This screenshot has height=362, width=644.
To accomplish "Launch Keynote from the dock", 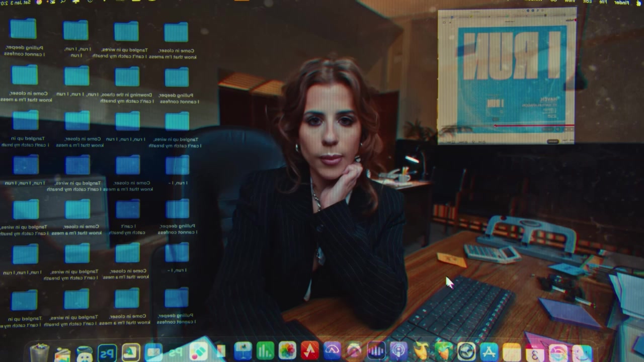I will [243, 351].
